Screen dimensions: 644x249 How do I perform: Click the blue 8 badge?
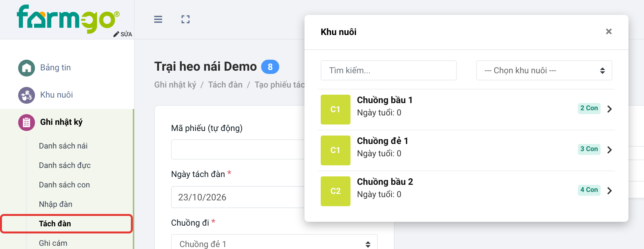pos(270,67)
